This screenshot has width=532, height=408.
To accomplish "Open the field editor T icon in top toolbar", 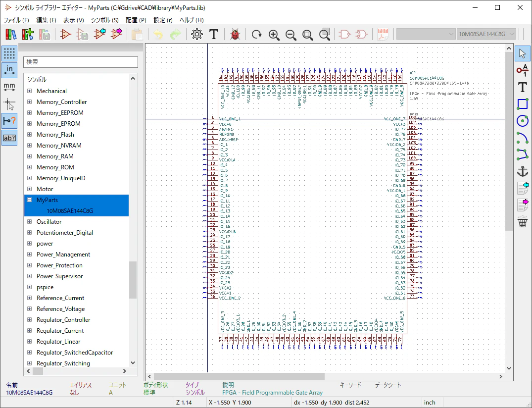I will coord(214,34).
